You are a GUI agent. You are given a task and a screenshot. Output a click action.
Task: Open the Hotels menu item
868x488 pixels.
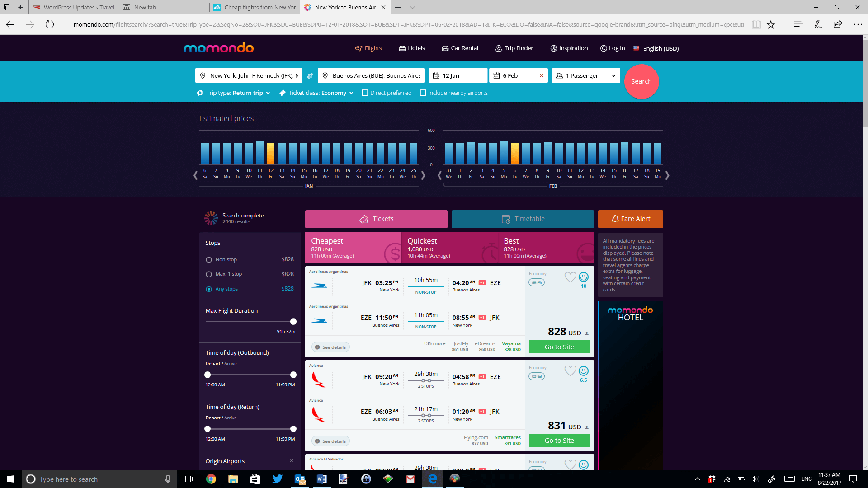point(411,48)
